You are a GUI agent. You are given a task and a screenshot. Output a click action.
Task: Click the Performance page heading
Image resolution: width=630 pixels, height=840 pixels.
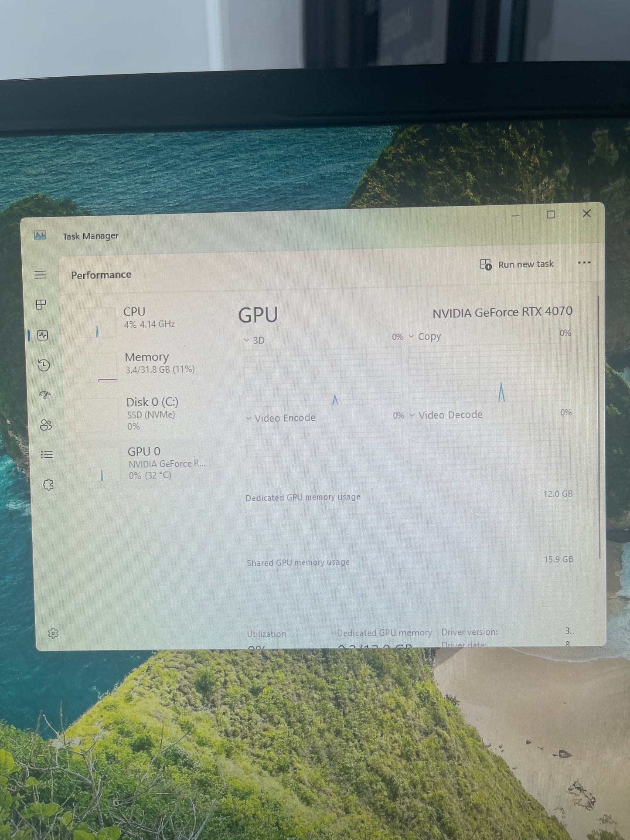click(101, 275)
